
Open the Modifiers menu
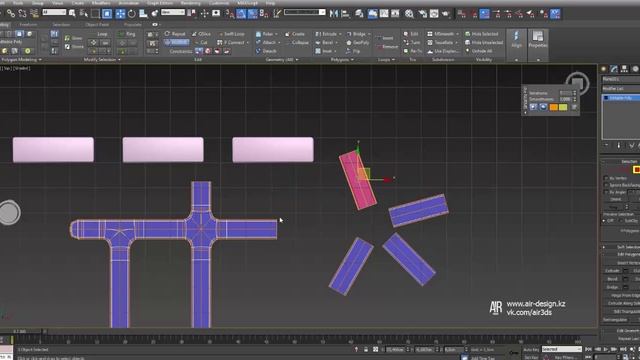pyautogui.click(x=101, y=3)
